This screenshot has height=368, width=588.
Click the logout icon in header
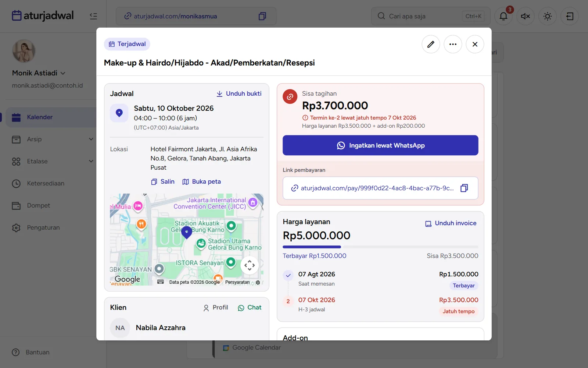click(x=570, y=16)
